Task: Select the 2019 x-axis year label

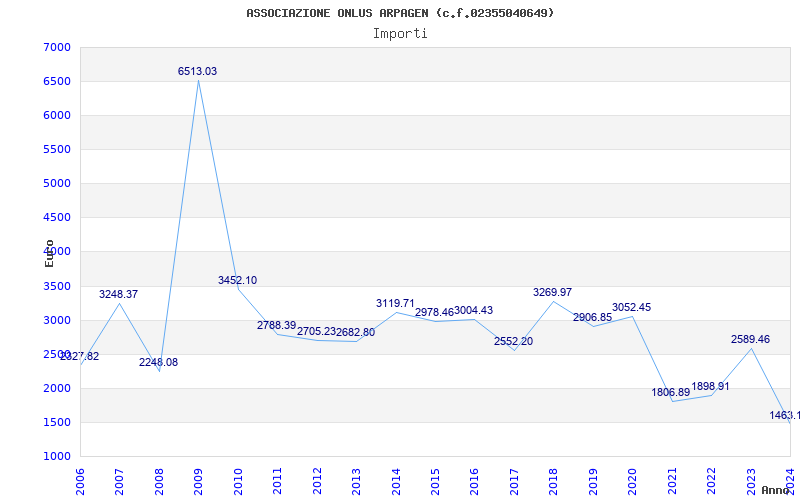Action: 593,481
